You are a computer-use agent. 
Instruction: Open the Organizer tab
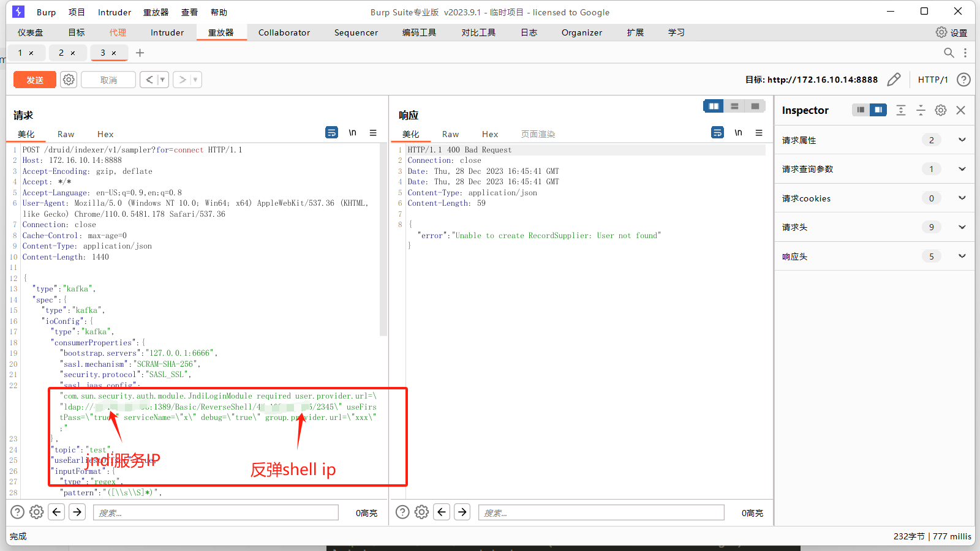click(x=582, y=32)
